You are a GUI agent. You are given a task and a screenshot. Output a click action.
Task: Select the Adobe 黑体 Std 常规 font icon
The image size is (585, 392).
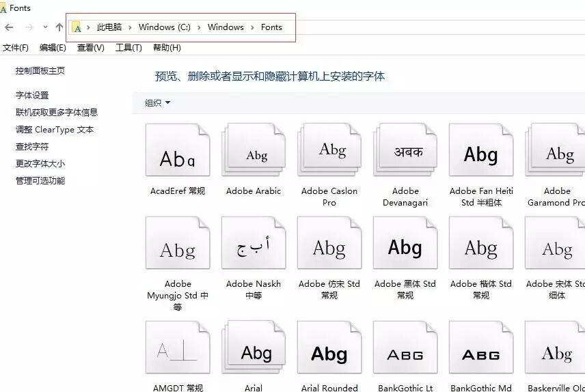point(405,243)
